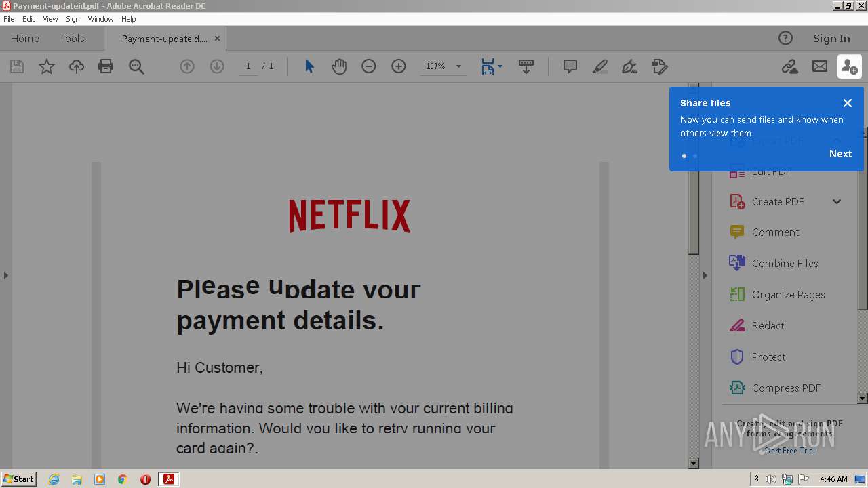
Task: Zoom in with plus icon
Action: (399, 66)
